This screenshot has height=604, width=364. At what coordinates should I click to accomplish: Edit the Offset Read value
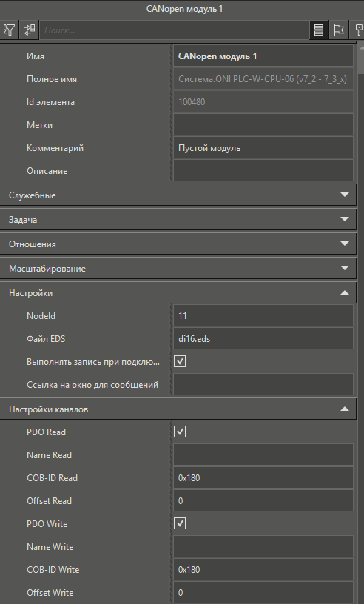(x=263, y=501)
